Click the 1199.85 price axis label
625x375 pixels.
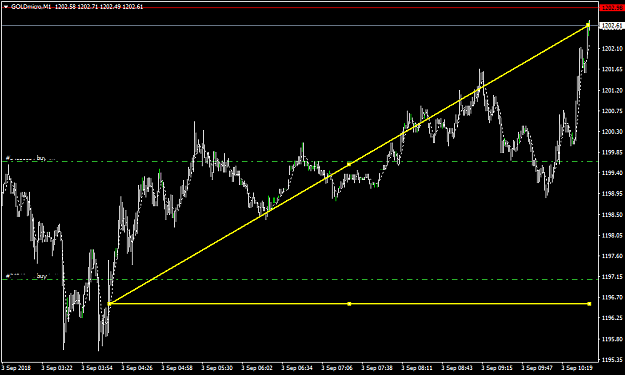(612, 152)
